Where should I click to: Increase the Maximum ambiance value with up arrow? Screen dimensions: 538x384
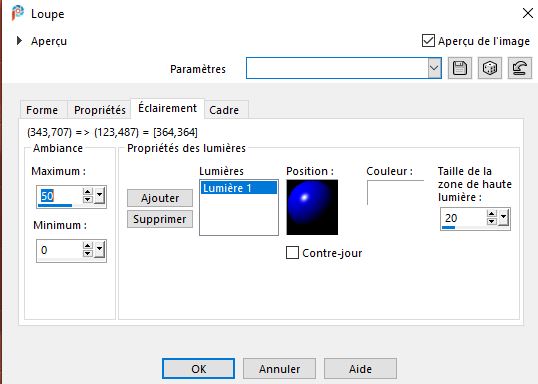(x=88, y=192)
